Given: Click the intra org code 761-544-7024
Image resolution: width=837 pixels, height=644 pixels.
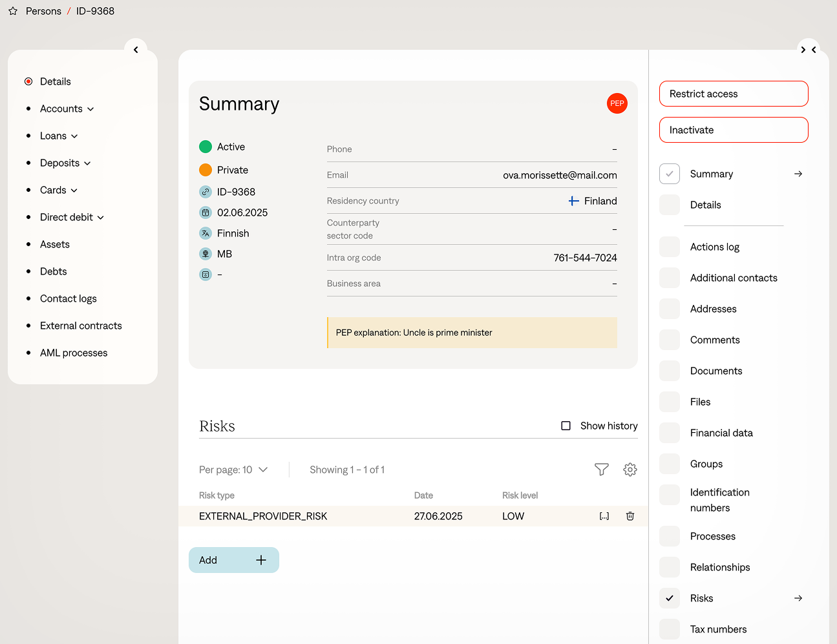Looking at the screenshot, I should 585,258.
